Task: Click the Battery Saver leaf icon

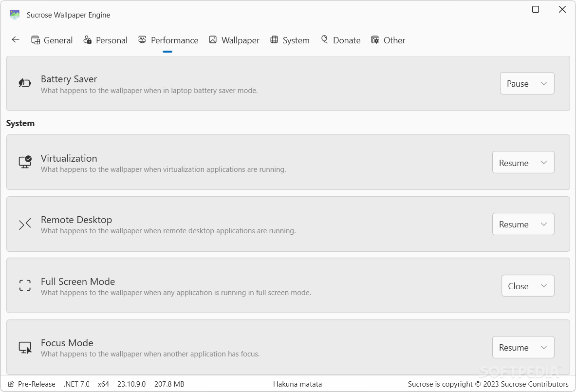Action: tap(25, 83)
